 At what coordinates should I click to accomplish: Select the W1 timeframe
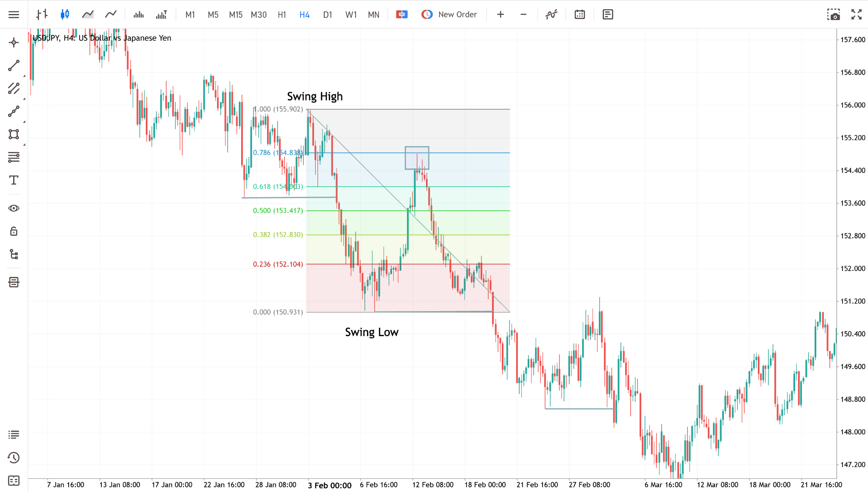[x=351, y=15]
